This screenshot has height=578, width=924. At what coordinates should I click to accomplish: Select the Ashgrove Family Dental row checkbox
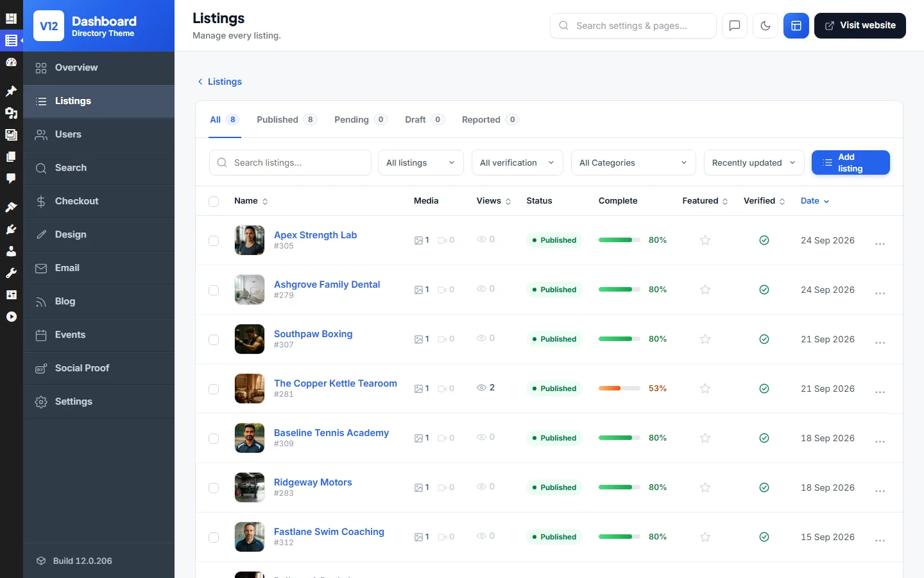[214, 290]
